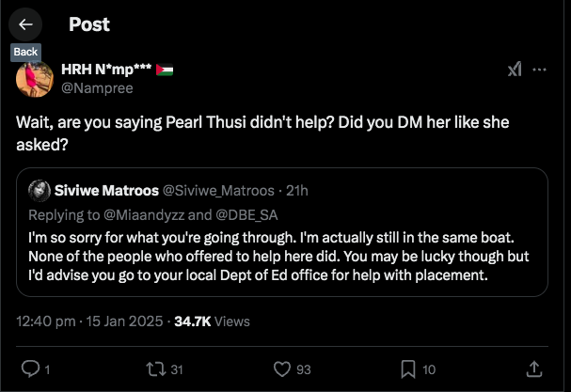Click the reply speech bubble icon
The image size is (571, 392).
click(x=29, y=368)
